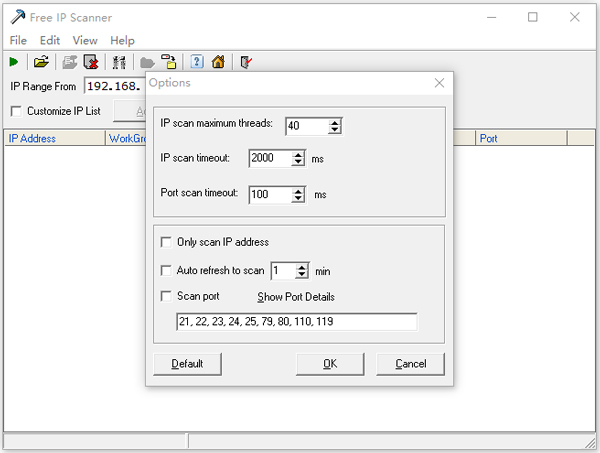Decrease IP scan timeout value
Screen dimensions: 600x453
click(x=298, y=162)
